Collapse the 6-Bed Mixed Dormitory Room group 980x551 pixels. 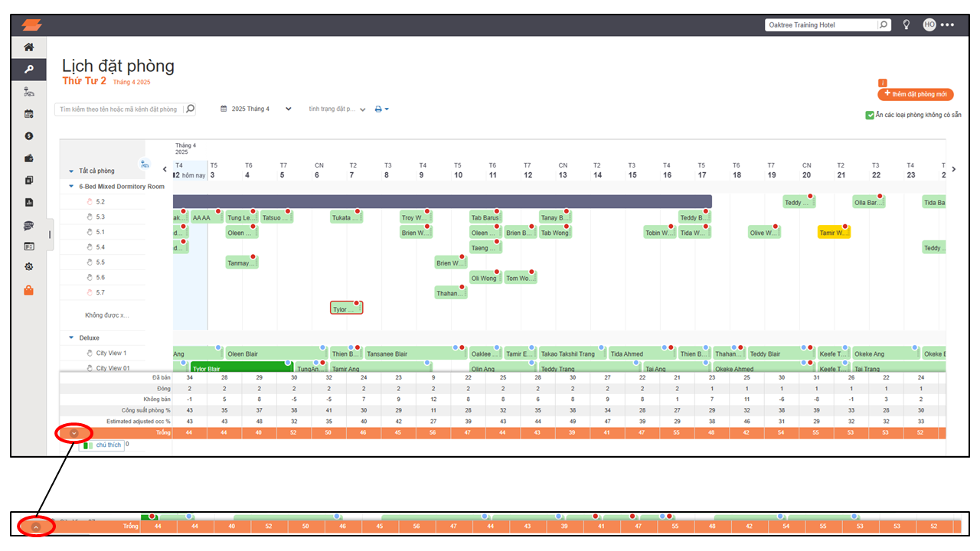pyautogui.click(x=71, y=187)
